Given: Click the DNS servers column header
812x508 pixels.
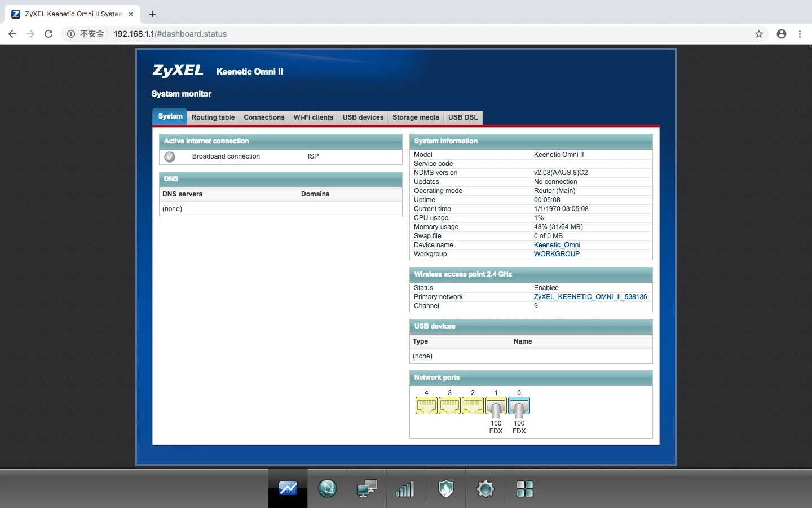Looking at the screenshot, I should click(182, 194).
